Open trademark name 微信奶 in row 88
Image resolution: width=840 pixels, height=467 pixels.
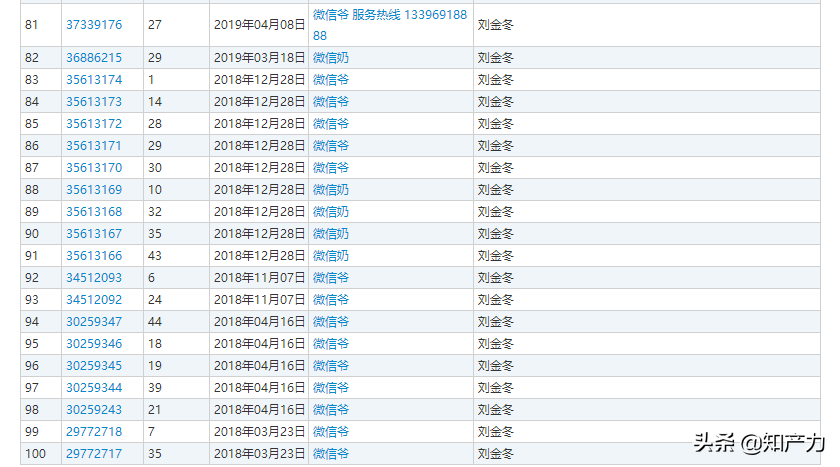[x=331, y=190]
